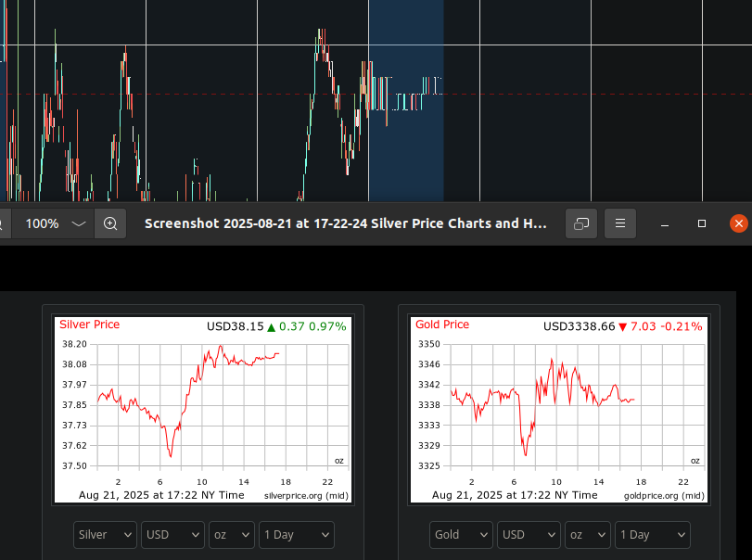Click the screenshot file title in header bar
The width and height of the screenshot is (752, 560).
[345, 223]
